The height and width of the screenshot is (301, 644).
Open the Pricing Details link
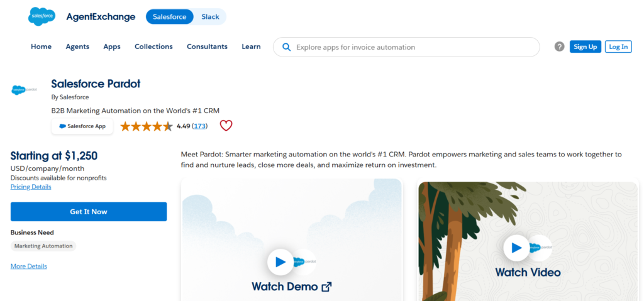[x=31, y=187]
